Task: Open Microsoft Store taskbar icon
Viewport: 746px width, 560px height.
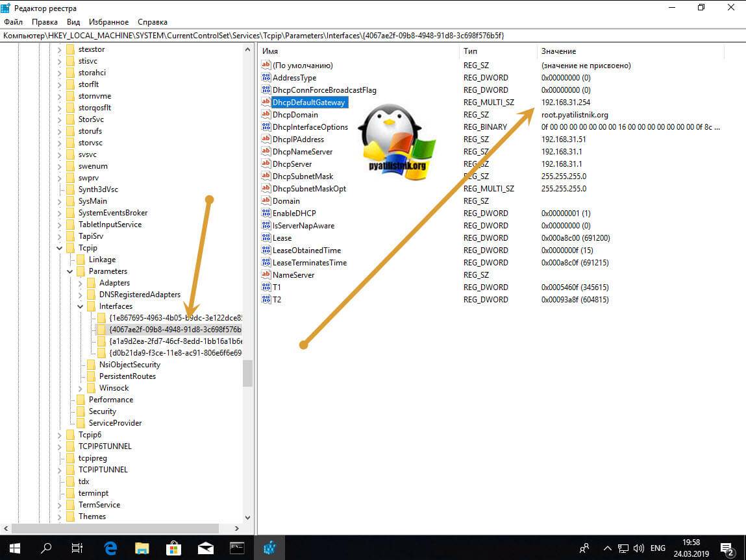Action: click(173, 548)
